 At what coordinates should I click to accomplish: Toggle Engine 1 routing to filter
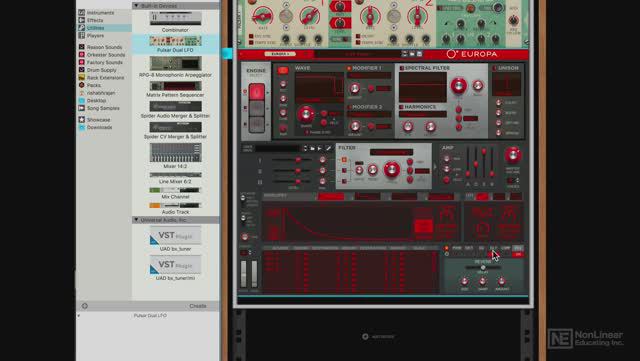344,160
